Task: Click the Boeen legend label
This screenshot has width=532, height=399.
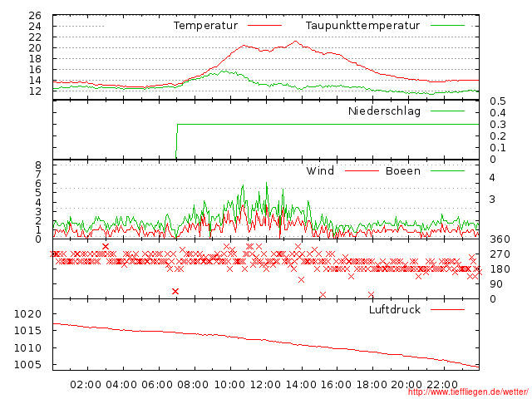Action: tap(403, 170)
